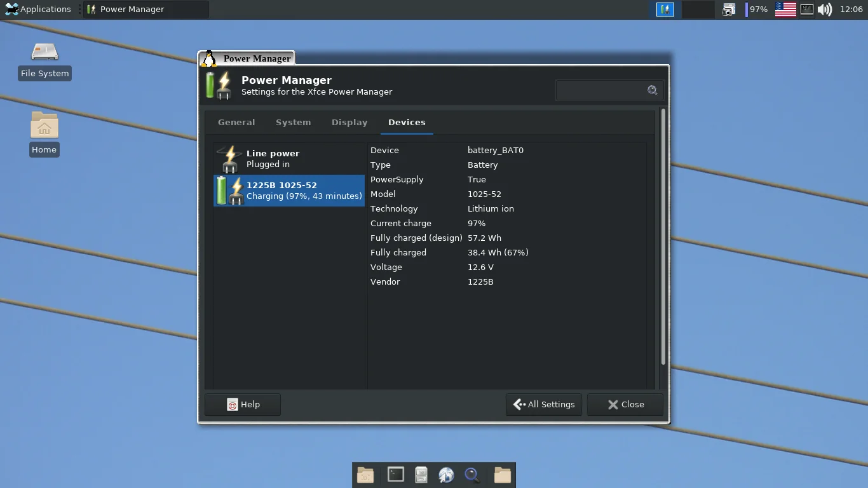Click the Vendor row label
The width and height of the screenshot is (868, 488).
pyautogui.click(x=385, y=282)
